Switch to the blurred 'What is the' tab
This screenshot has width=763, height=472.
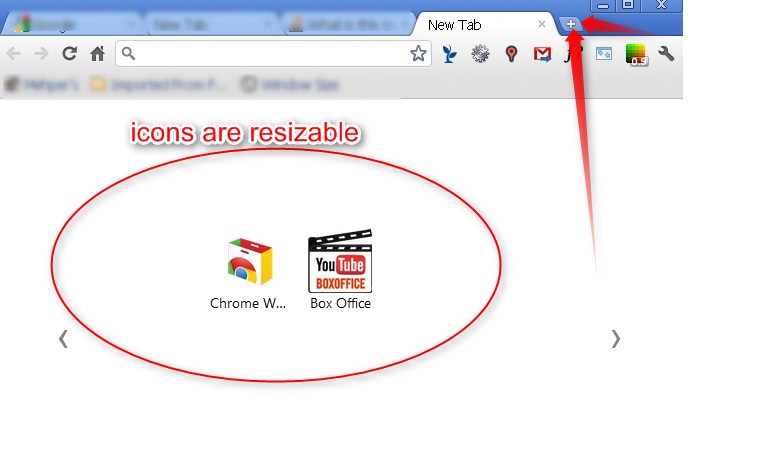(349, 24)
